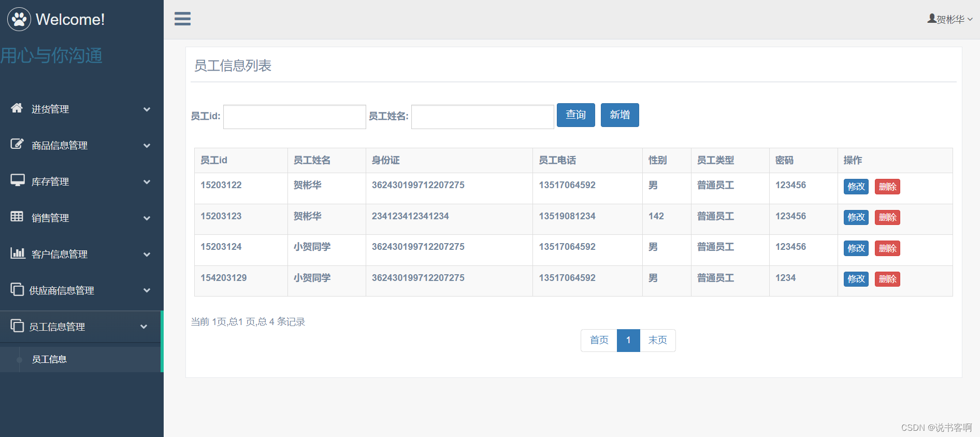Click 修改 for employee 15203124
Image resolution: width=980 pixels, height=437 pixels.
click(x=856, y=248)
